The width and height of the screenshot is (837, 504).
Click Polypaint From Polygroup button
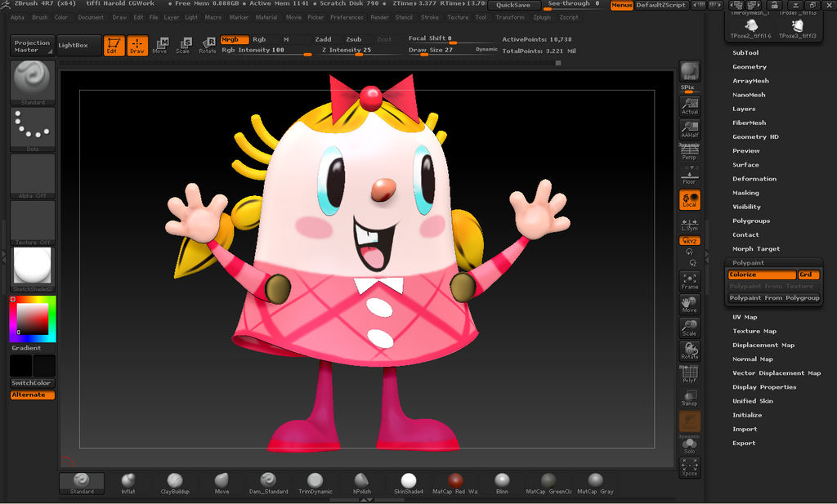(774, 298)
